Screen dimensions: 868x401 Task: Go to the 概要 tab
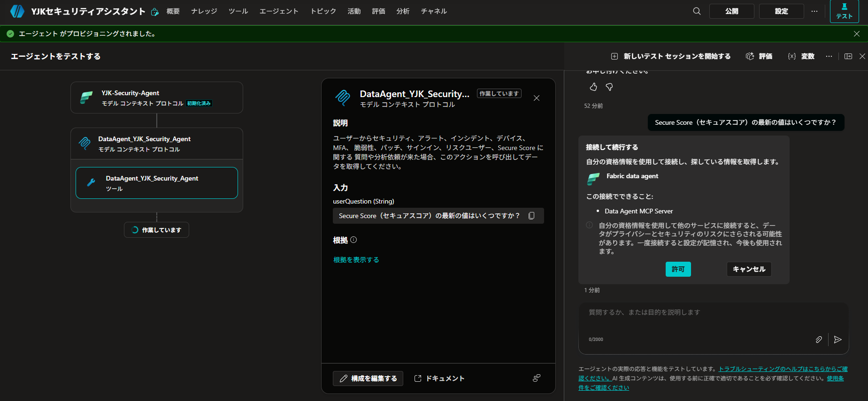coord(173,11)
